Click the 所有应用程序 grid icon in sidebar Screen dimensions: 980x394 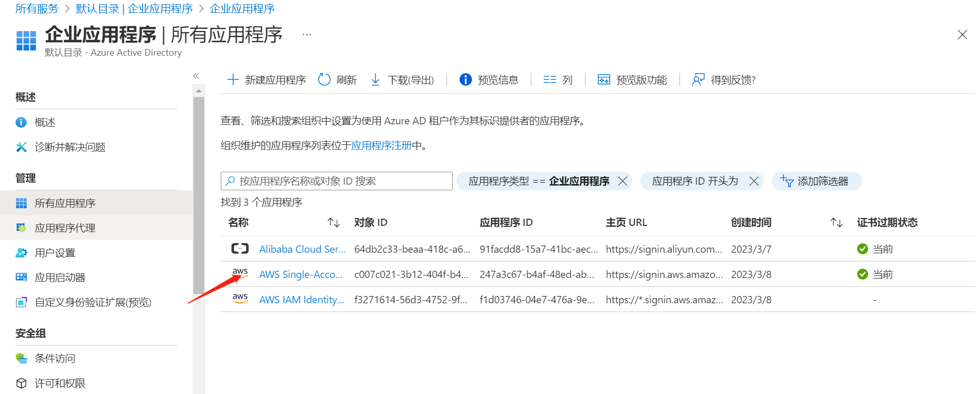pos(21,203)
